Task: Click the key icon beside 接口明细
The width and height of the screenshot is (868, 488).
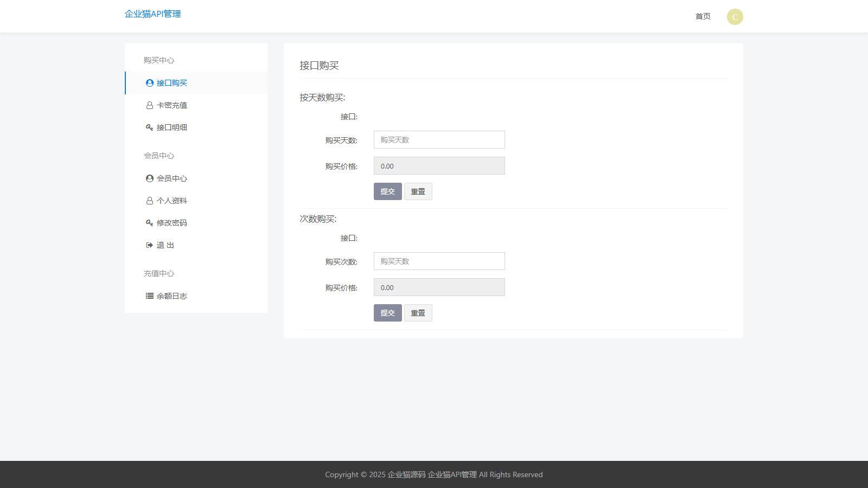Action: point(150,127)
